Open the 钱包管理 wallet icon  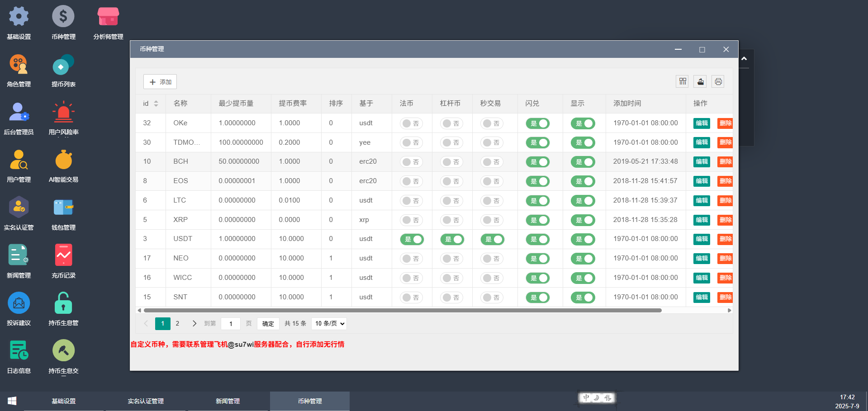point(63,208)
